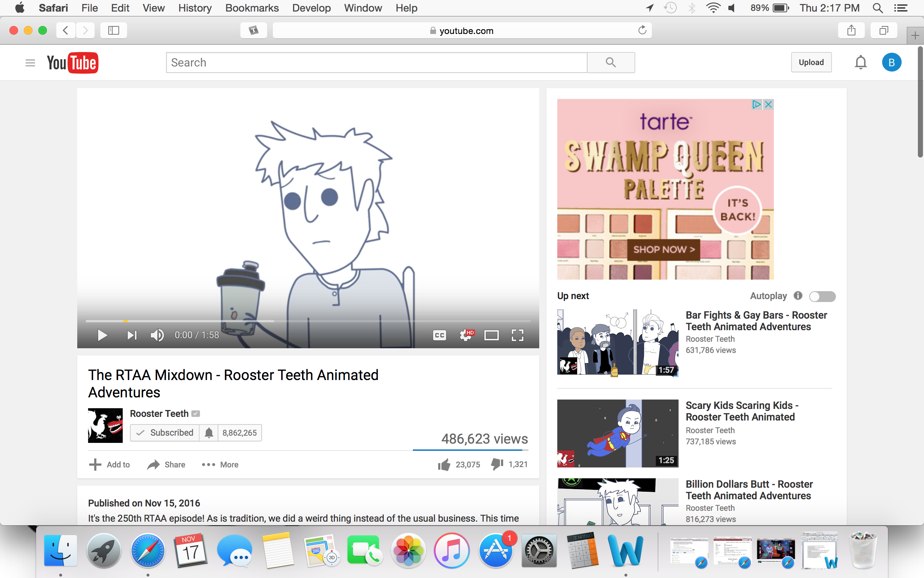
Task: Open Spotlight search in menu bar
Action: [x=878, y=8]
